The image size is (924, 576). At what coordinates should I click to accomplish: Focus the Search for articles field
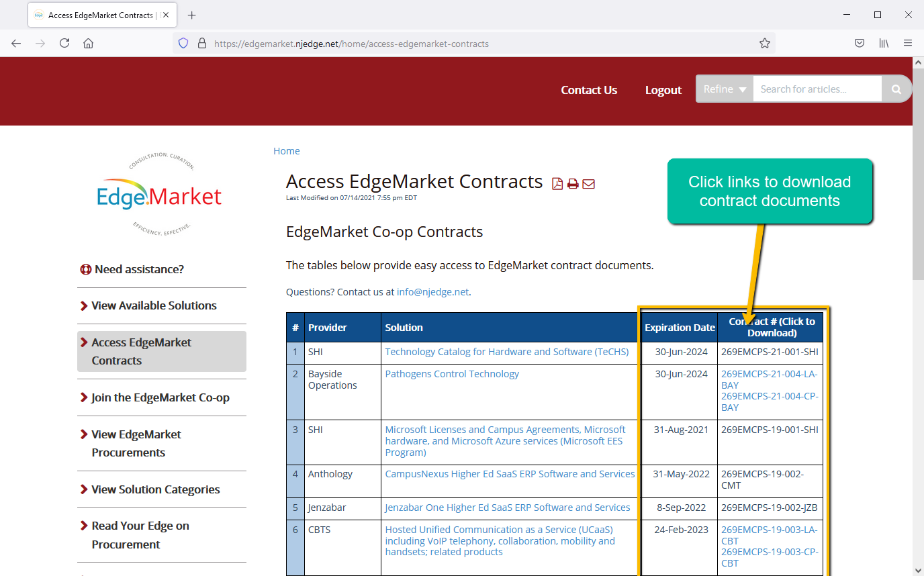pos(817,89)
